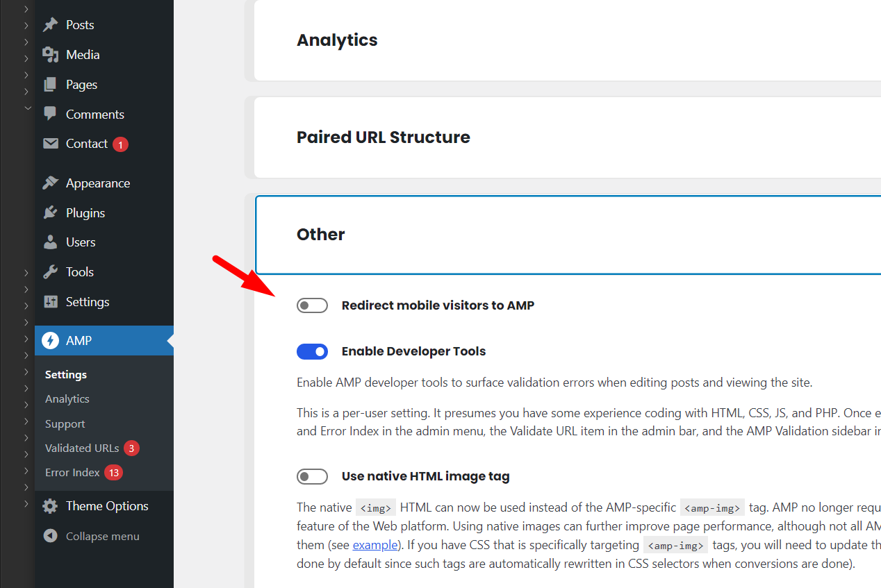Image resolution: width=881 pixels, height=588 pixels.
Task: Click "Enable AMP developer tools to surface" sentence
Action: (554, 383)
